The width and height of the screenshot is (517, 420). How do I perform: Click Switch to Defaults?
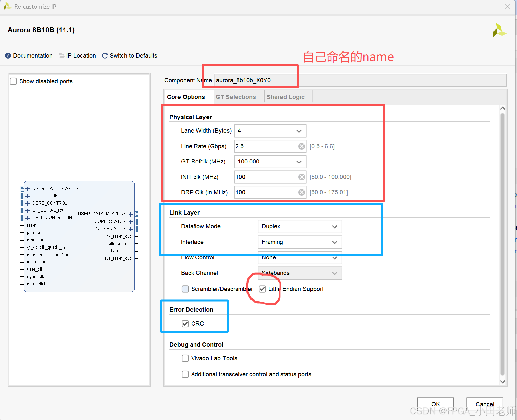pyautogui.click(x=134, y=56)
